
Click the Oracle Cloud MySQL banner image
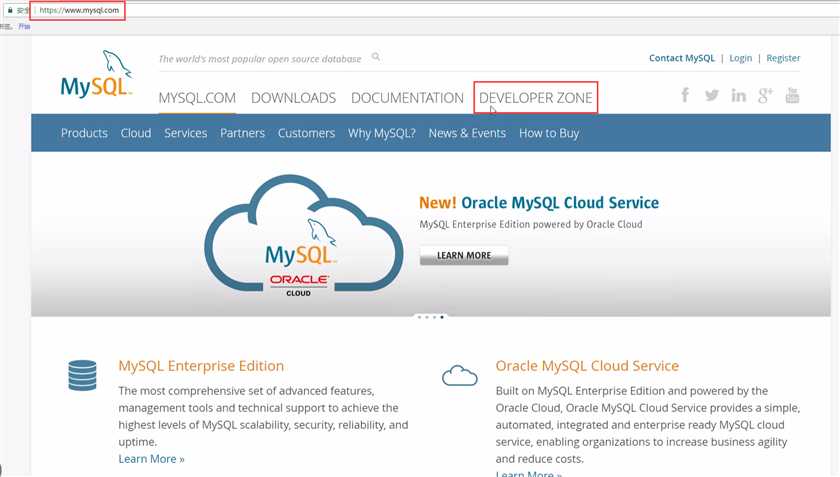tap(304, 236)
